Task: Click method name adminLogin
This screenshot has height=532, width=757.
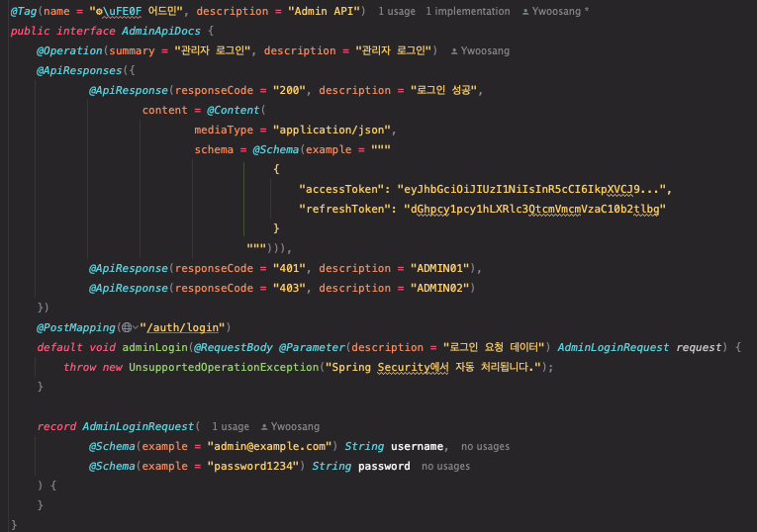Action: (x=154, y=347)
